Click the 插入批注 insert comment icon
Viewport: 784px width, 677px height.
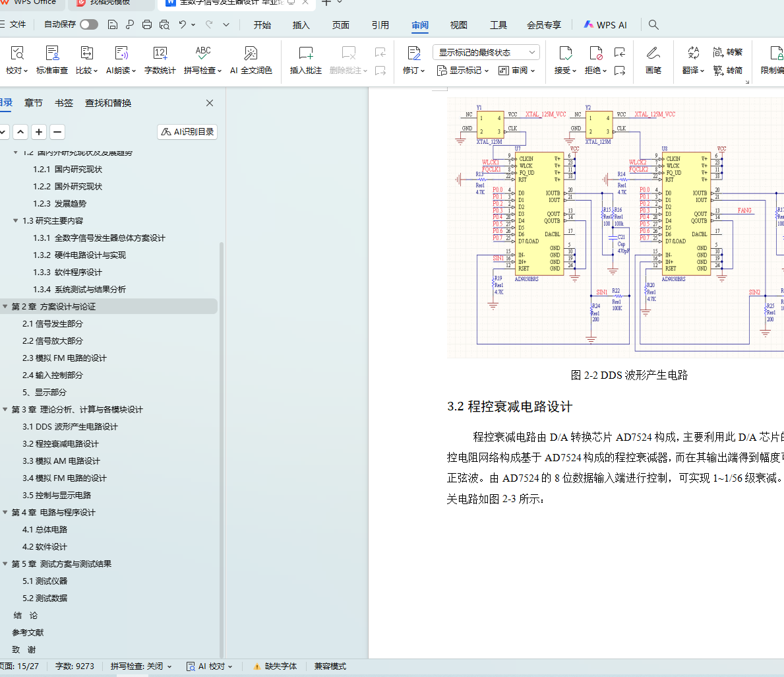point(305,53)
